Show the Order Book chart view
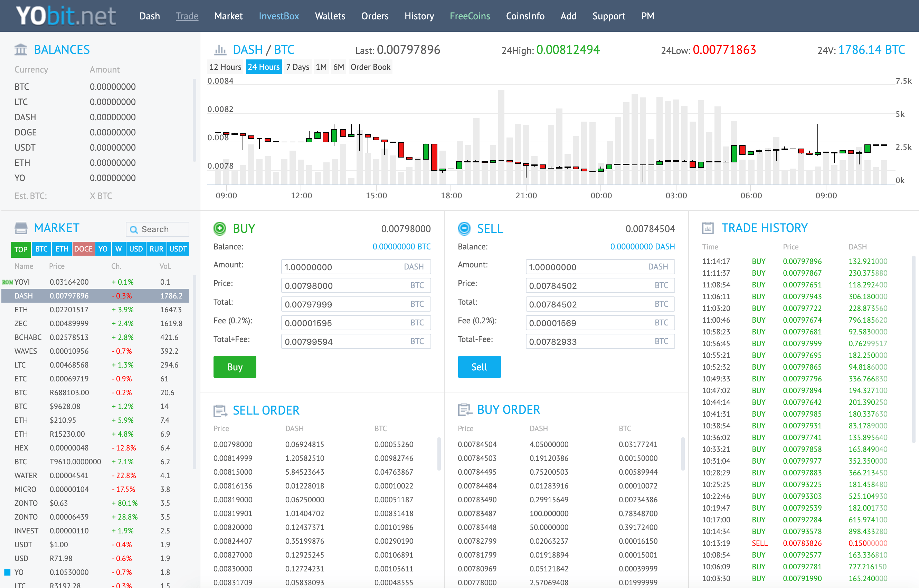 (x=370, y=67)
